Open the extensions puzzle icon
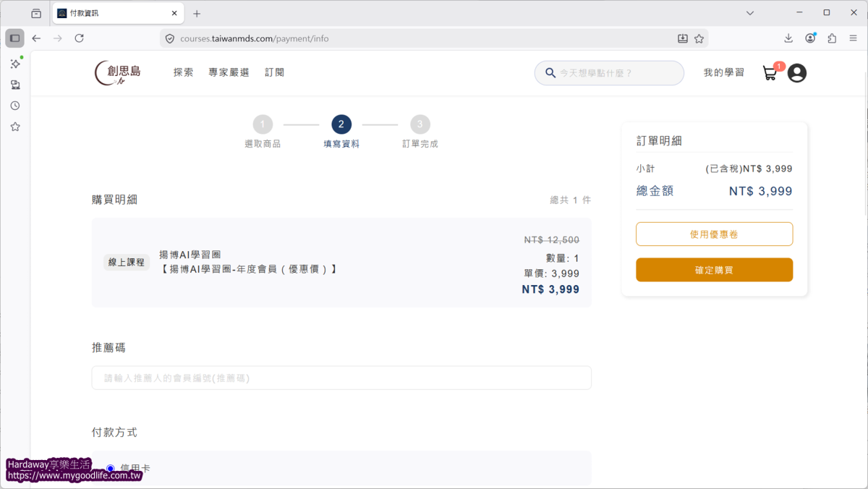Image resolution: width=868 pixels, height=489 pixels. [x=832, y=38]
